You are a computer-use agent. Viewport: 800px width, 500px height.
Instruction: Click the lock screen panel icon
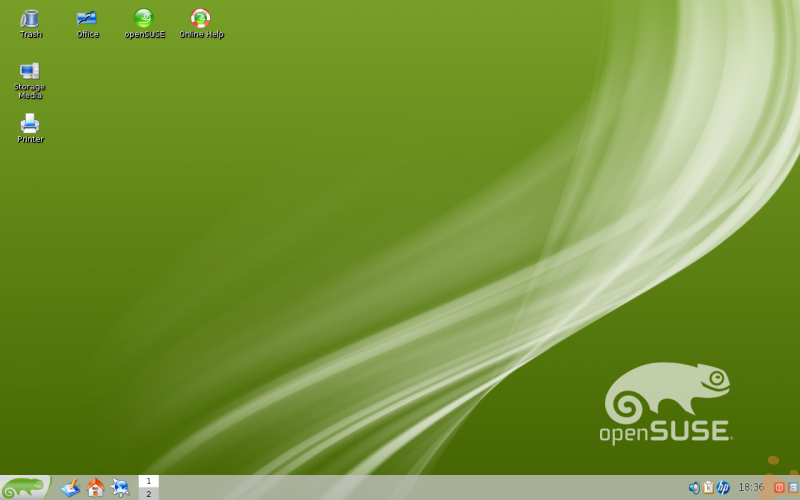[793, 488]
